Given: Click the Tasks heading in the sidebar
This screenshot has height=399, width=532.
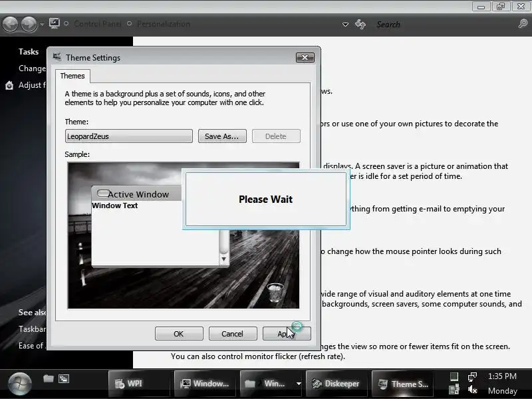Looking at the screenshot, I should coord(29,52).
